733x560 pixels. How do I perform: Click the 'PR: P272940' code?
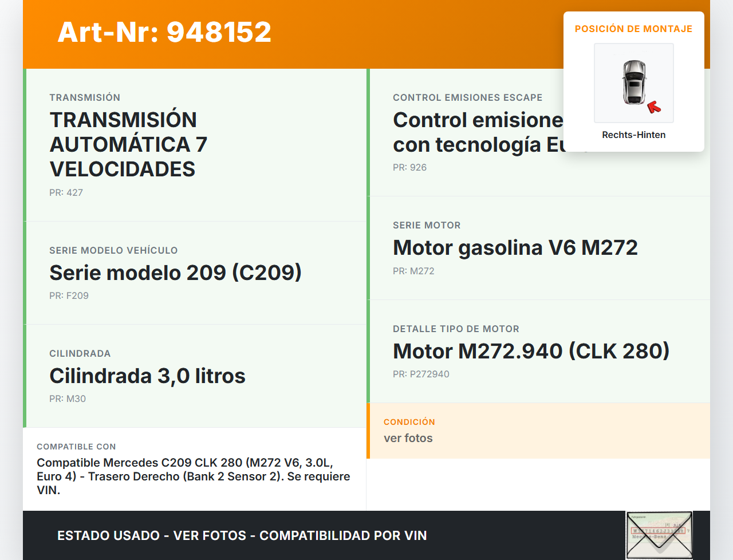(421, 374)
